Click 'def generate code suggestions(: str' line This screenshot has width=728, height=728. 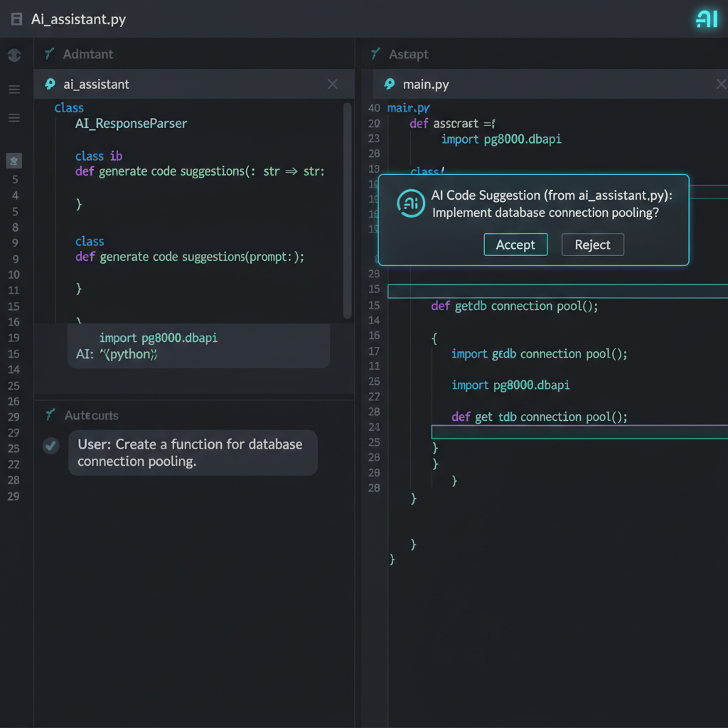click(x=200, y=171)
